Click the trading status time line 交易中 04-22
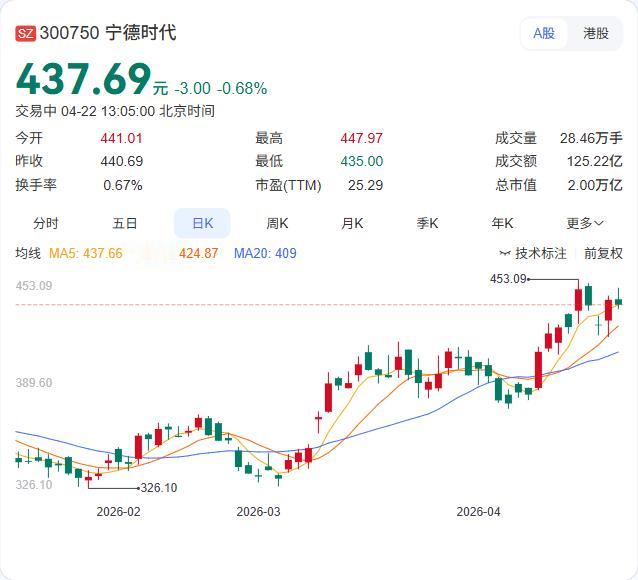This screenshot has height=580, width=638. point(115,111)
